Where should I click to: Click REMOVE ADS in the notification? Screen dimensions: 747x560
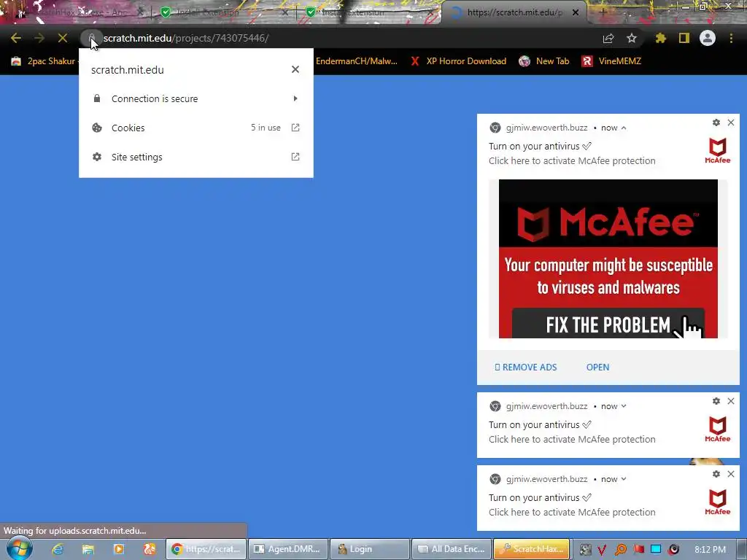526,367
